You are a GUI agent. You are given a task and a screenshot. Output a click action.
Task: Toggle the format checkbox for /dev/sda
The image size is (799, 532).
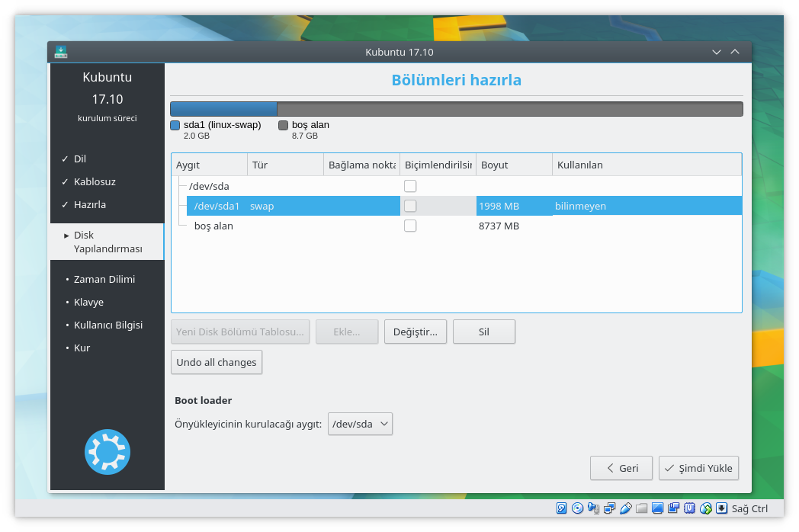tap(410, 186)
